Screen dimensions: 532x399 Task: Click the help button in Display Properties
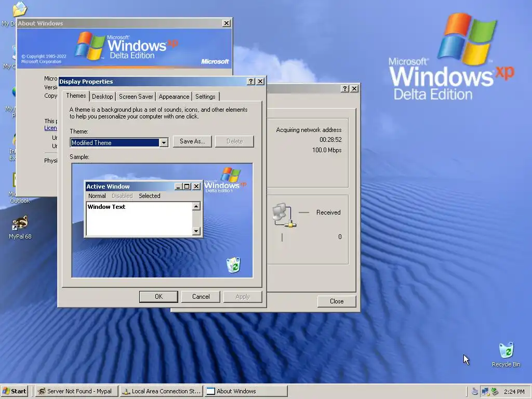point(251,82)
